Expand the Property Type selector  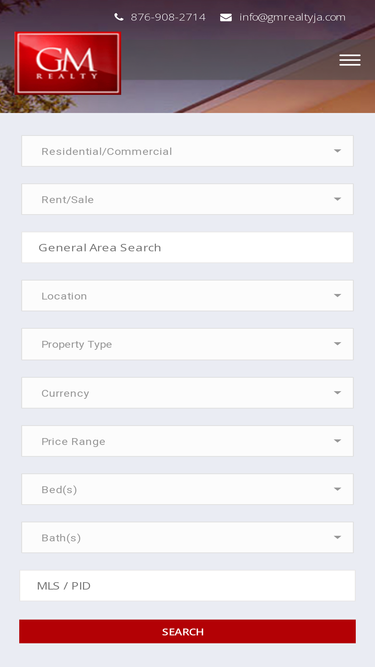[x=188, y=344]
